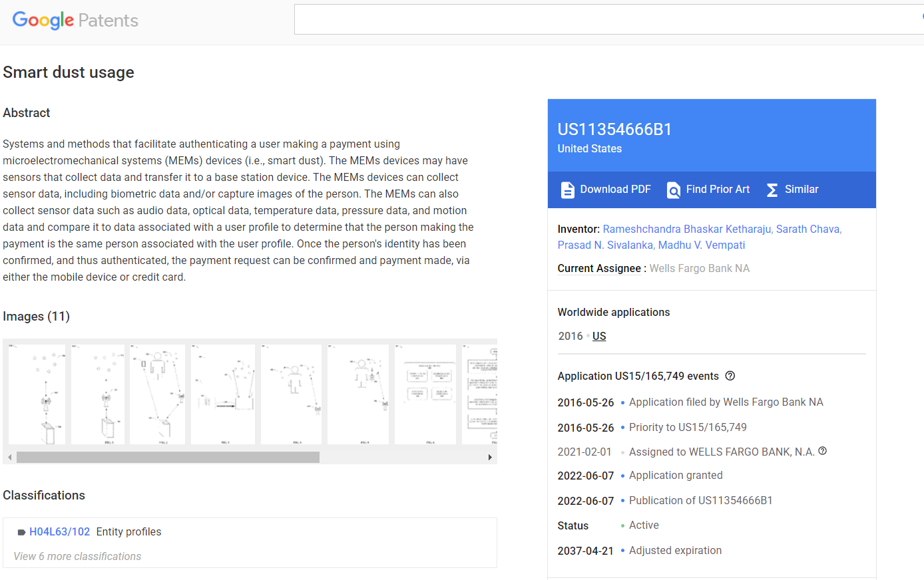The width and height of the screenshot is (924, 580).
Task: Open the fifth patent drawing thumbnail
Action: tap(292, 394)
